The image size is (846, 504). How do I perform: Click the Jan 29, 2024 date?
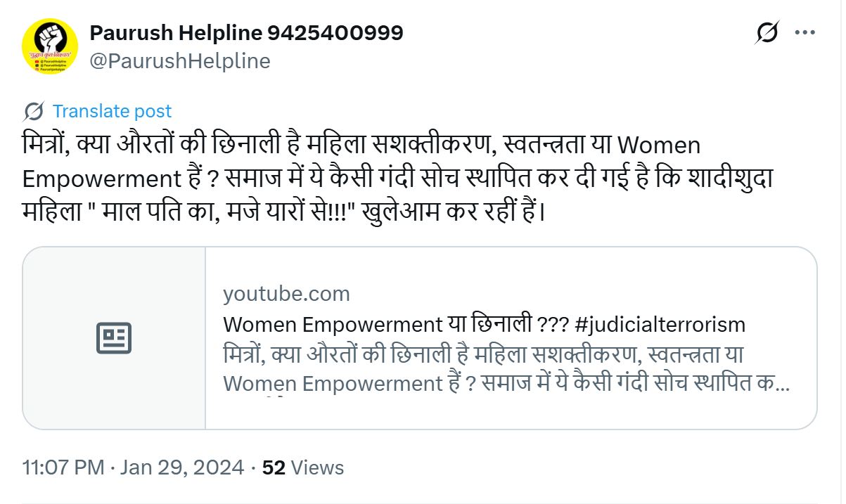click(x=182, y=467)
